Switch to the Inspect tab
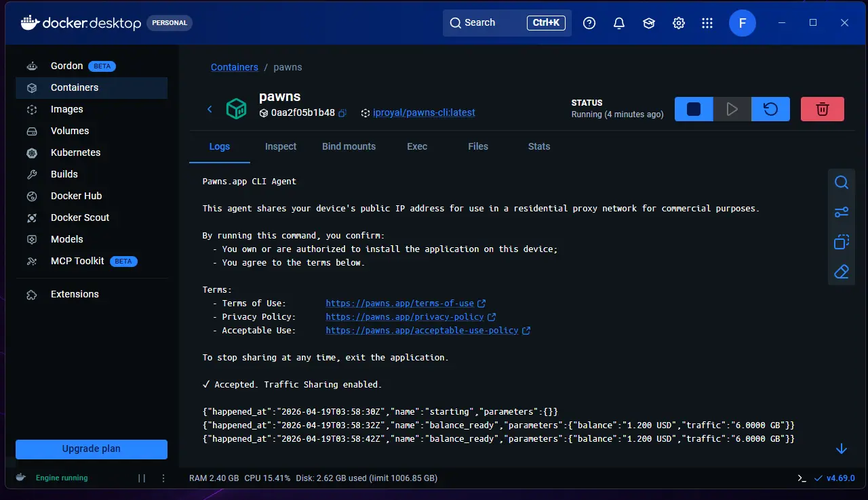 pyautogui.click(x=281, y=146)
